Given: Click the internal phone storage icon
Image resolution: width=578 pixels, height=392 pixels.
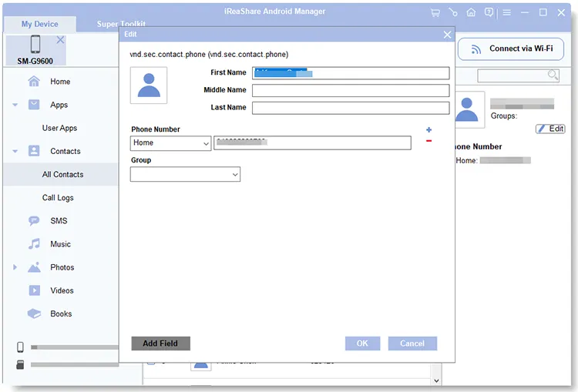Looking at the screenshot, I should point(20,347).
